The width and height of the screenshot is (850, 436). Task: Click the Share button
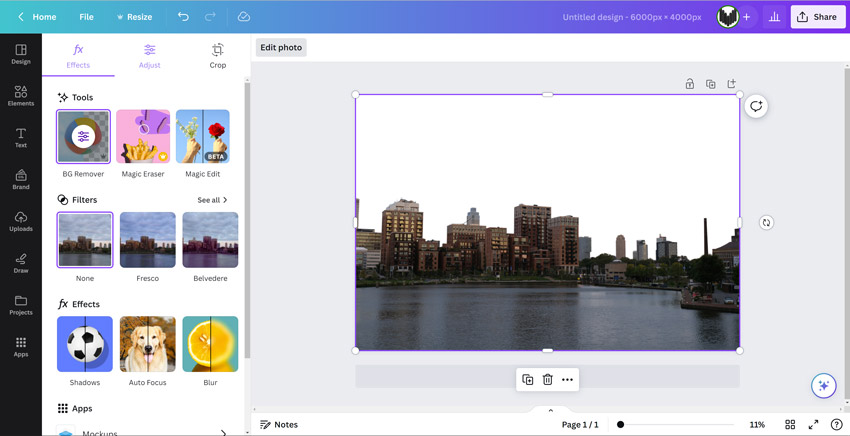tap(817, 17)
